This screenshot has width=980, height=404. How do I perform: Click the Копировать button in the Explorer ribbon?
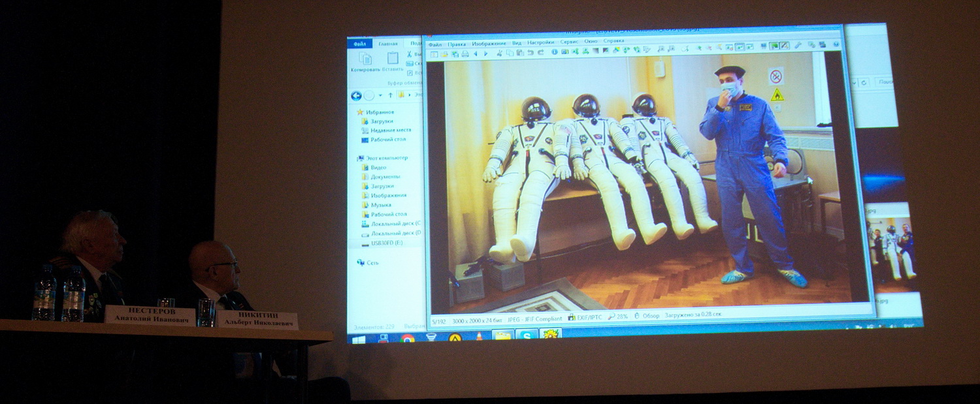tap(366, 63)
